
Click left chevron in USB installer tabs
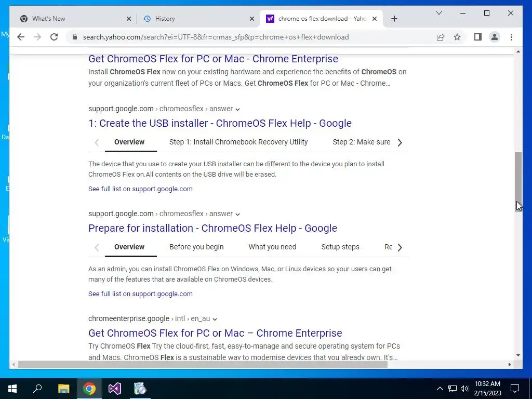97,142
